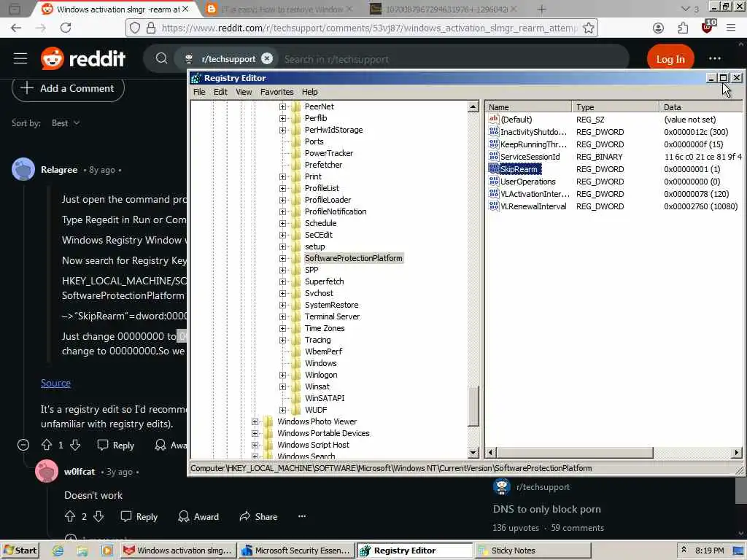747x560 pixels.
Task: Bookmark this page with the star icon
Action: tap(589, 28)
